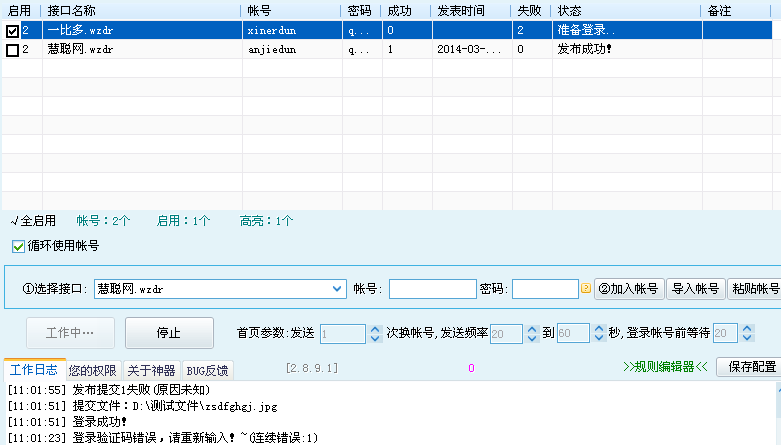Viewport: 781px width, 445px height.
Task: Click the 保存配置 button
Action: (x=751, y=367)
